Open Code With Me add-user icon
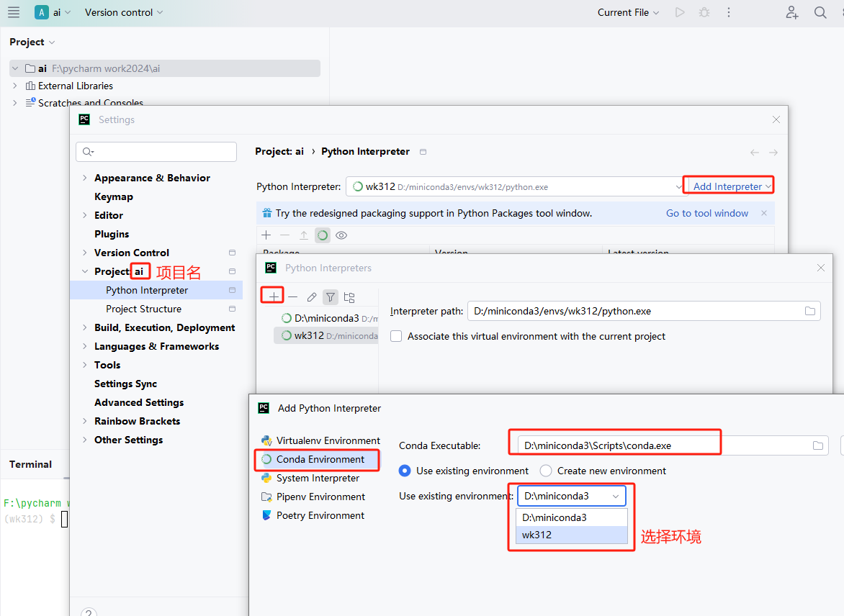844x616 pixels. [791, 12]
